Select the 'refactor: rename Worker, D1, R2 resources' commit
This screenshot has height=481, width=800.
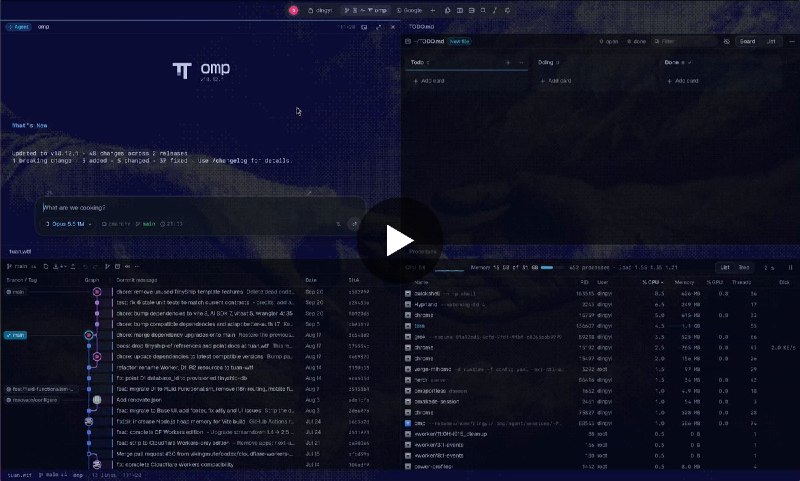pyautogui.click(x=185, y=367)
